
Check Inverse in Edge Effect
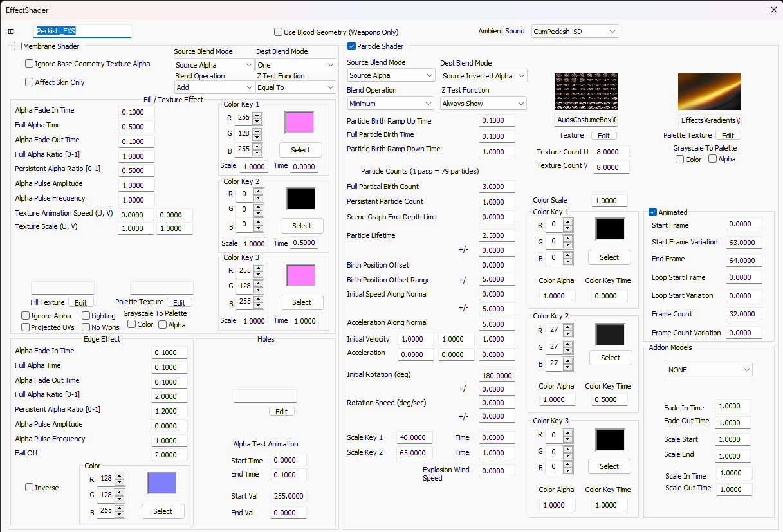coord(30,488)
